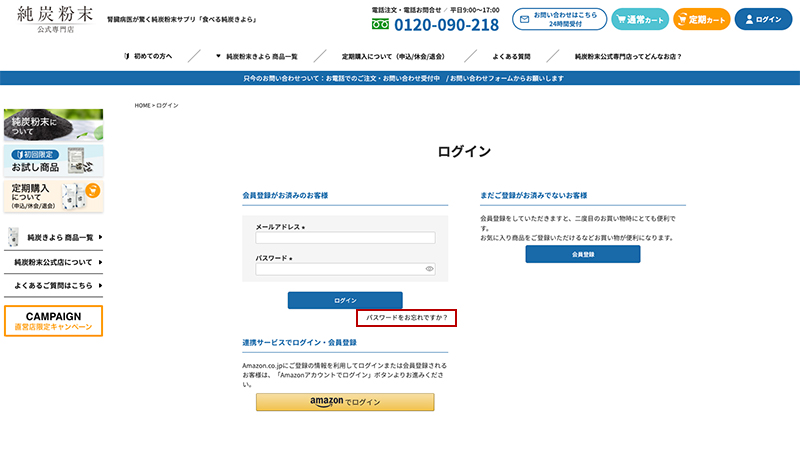Image resolution: width=800 pixels, height=470 pixels.
Task: Open the 初回限定 お試し商品 banner
Action: tap(53, 161)
